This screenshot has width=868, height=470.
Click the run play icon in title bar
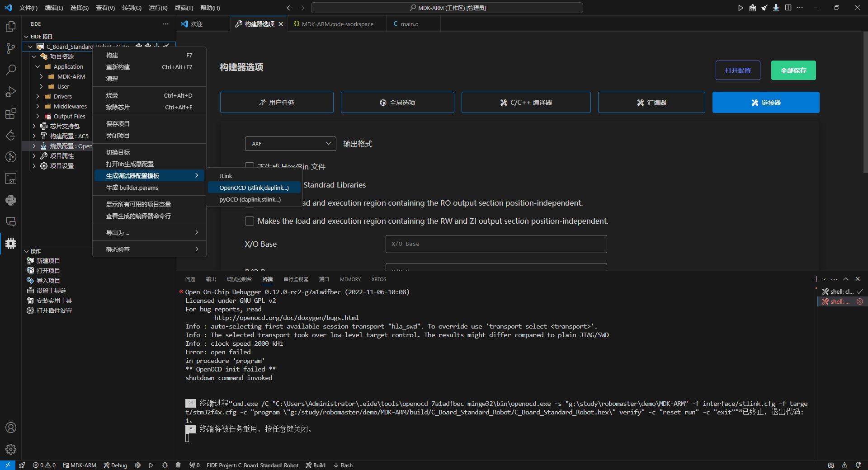pos(741,8)
